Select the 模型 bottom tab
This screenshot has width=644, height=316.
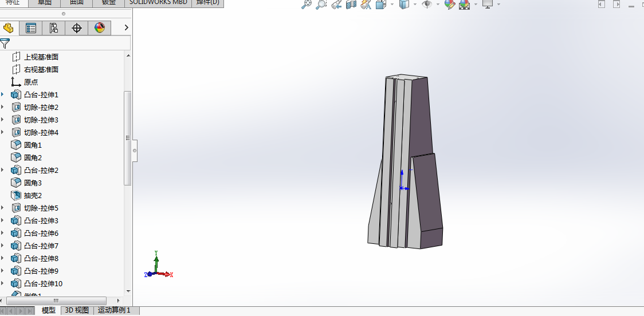tap(49, 310)
